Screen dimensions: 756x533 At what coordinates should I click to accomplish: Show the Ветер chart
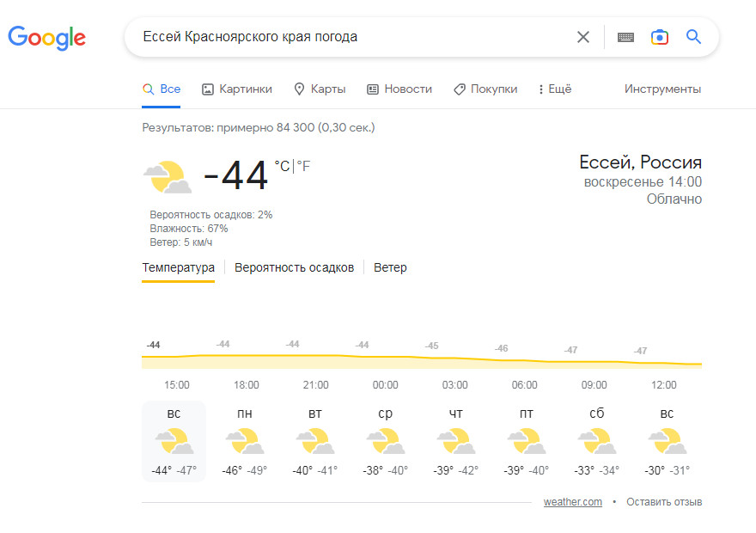390,267
